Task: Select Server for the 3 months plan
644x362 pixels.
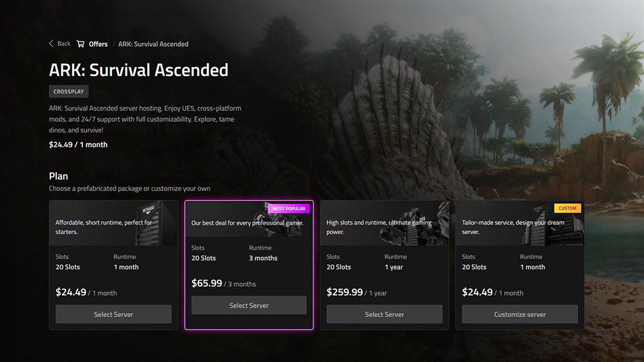Action: click(x=249, y=305)
